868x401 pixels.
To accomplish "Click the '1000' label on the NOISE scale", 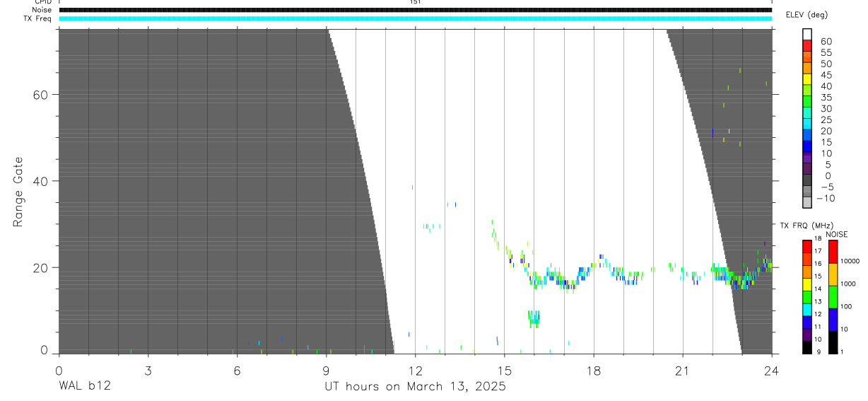I will (848, 284).
